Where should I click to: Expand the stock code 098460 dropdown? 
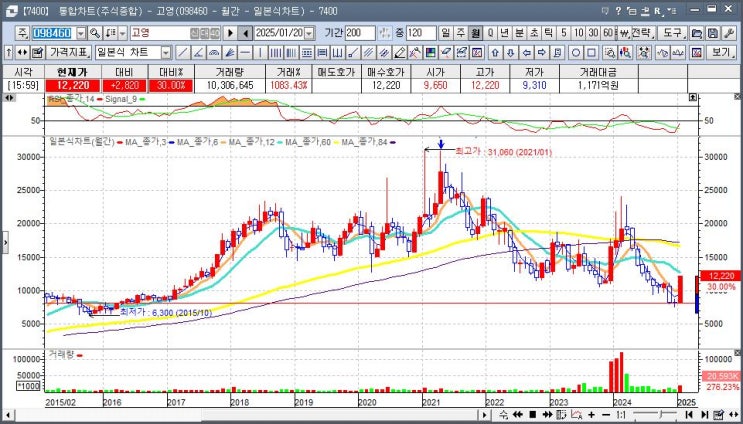(82, 33)
